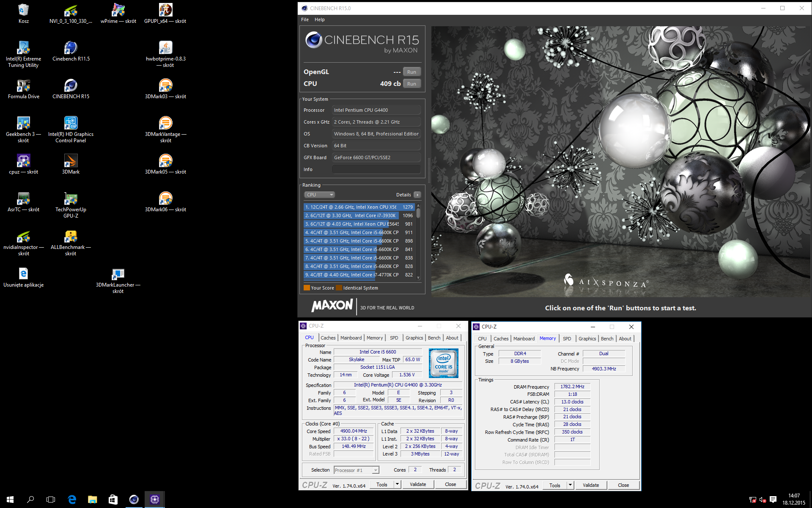Open Geekbench 3 shortcut

point(24,129)
